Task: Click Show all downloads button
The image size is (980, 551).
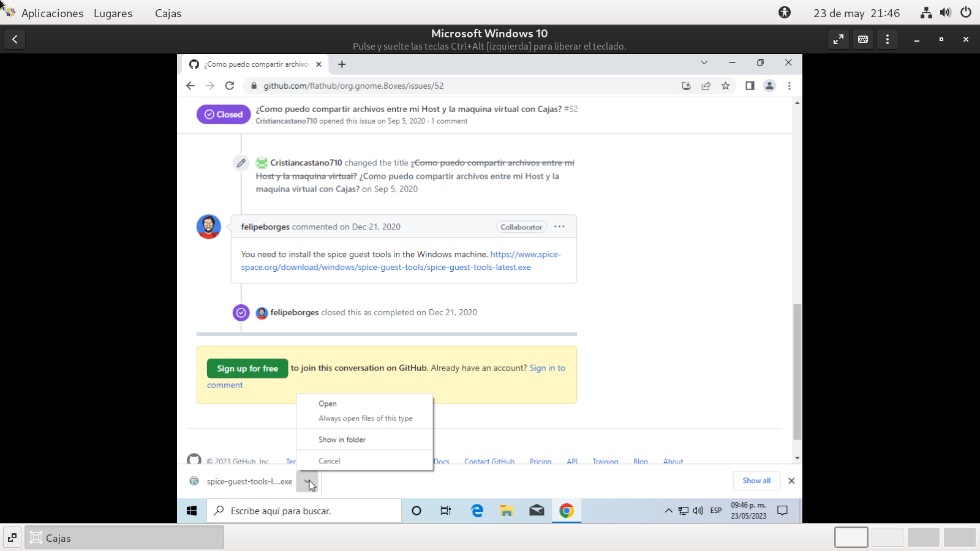Action: coord(756,481)
